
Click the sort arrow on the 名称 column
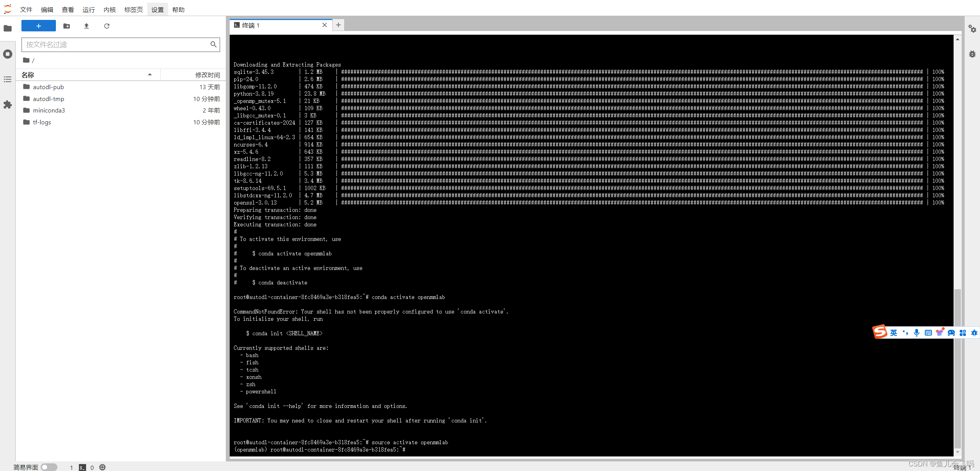[150, 74]
